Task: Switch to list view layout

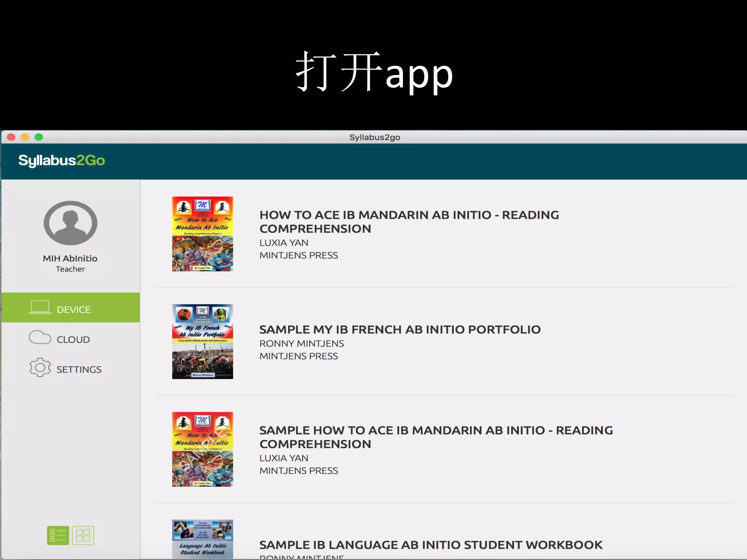Action: click(58, 535)
